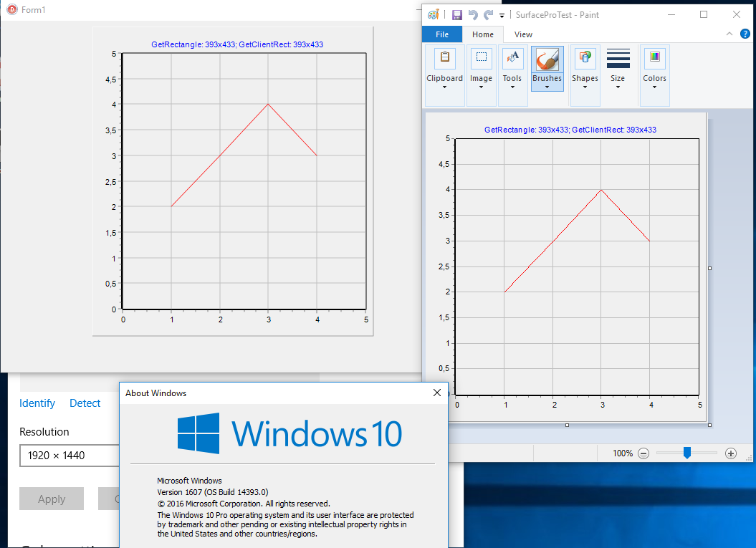
Task: Click the Apply button in display settings
Action: pyautogui.click(x=52, y=499)
